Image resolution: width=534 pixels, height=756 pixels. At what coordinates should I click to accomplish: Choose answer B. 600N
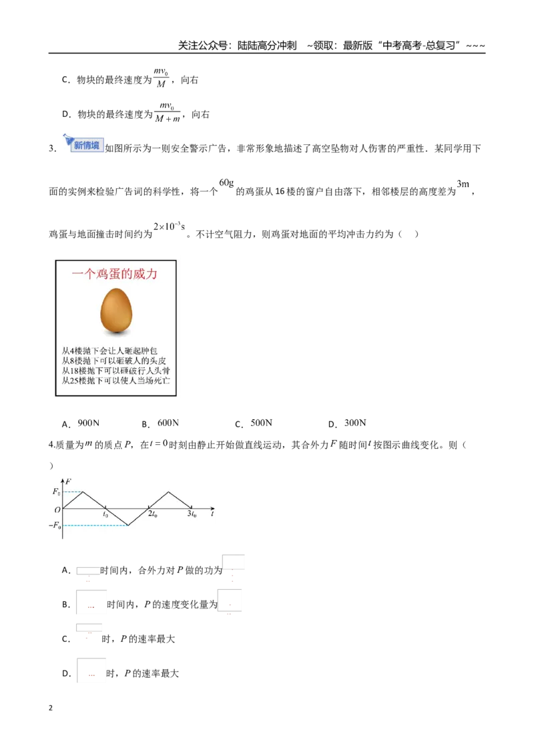point(160,423)
